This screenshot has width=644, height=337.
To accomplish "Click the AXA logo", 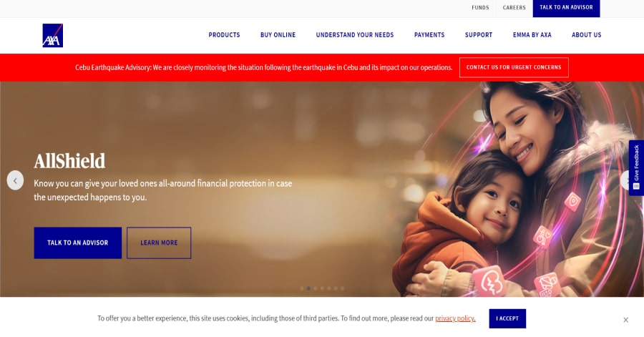I will point(52,35).
